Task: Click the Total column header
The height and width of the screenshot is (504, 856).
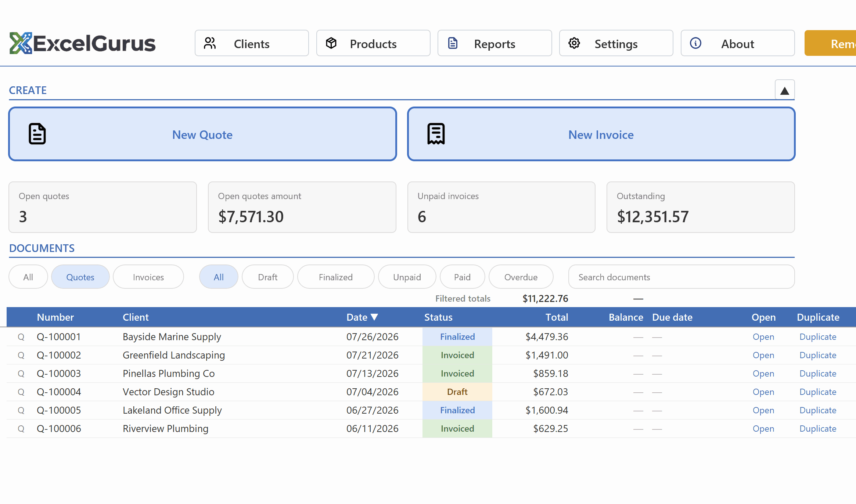Action: [557, 317]
